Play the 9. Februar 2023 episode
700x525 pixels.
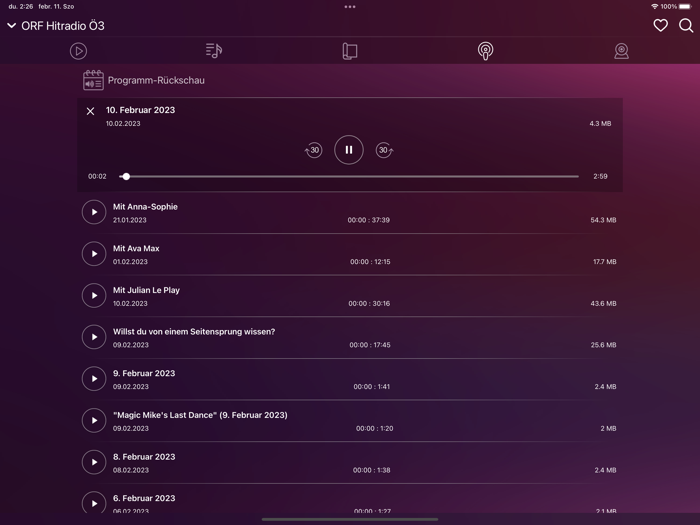pos(94,379)
